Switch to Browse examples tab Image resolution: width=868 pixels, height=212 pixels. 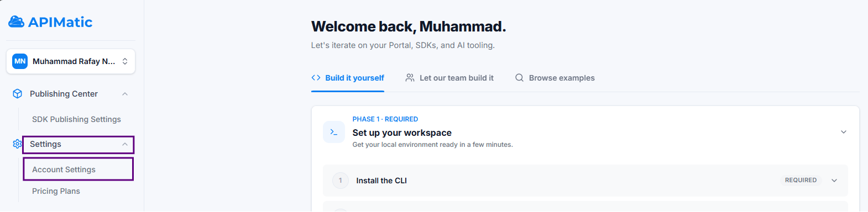click(555, 78)
